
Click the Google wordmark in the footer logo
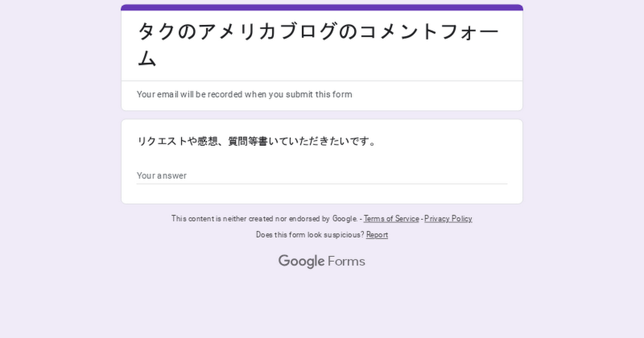pyautogui.click(x=301, y=261)
